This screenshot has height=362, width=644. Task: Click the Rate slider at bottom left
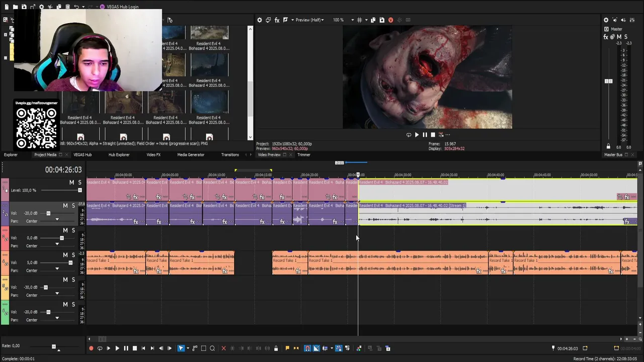click(54, 346)
